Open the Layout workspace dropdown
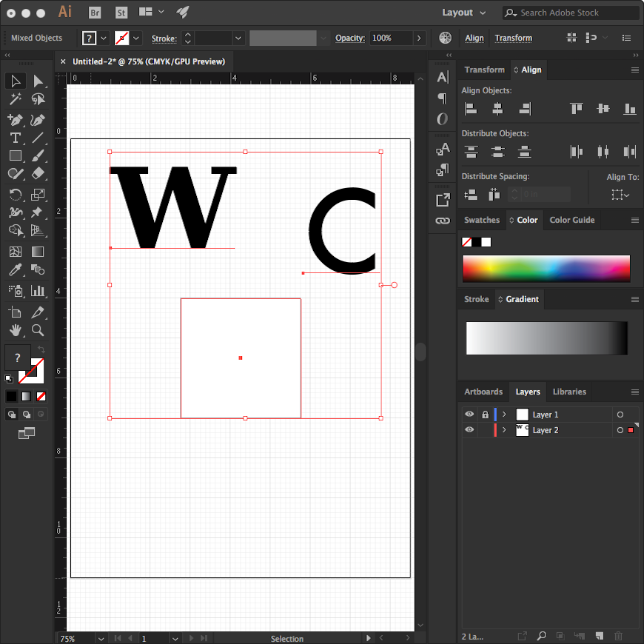The height and width of the screenshot is (644, 644). click(x=464, y=13)
